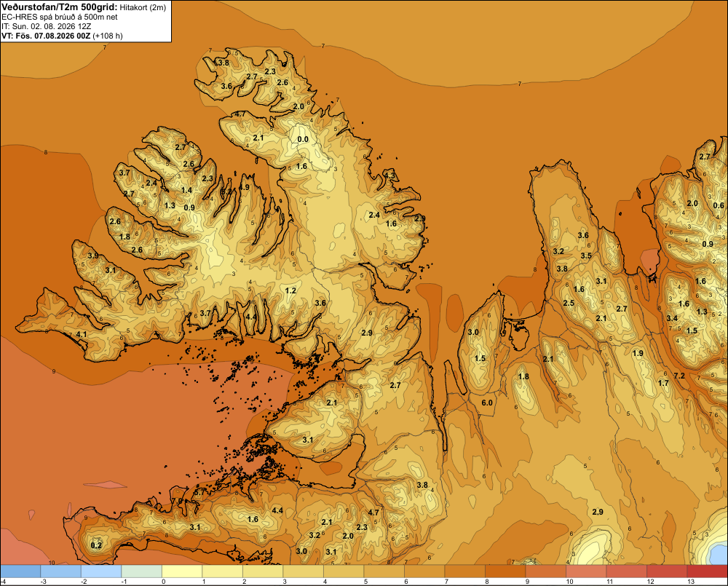Pick the legend color between 6 and 7
Screen dimensions: 728x586
point(424,571)
